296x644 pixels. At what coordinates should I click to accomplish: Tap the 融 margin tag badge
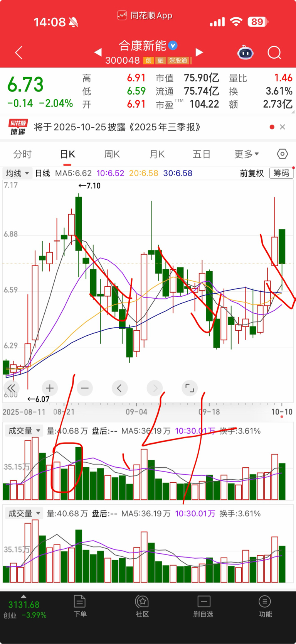(161, 61)
